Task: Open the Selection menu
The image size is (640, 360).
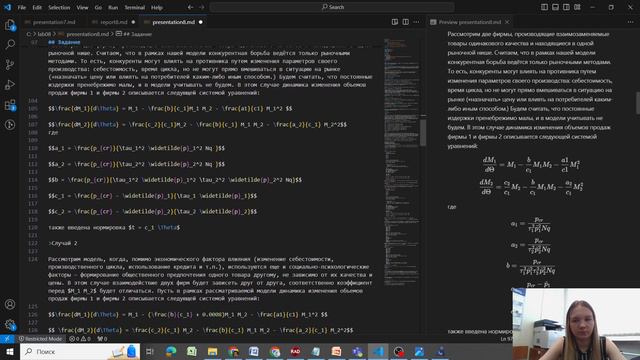Action: [59, 7]
